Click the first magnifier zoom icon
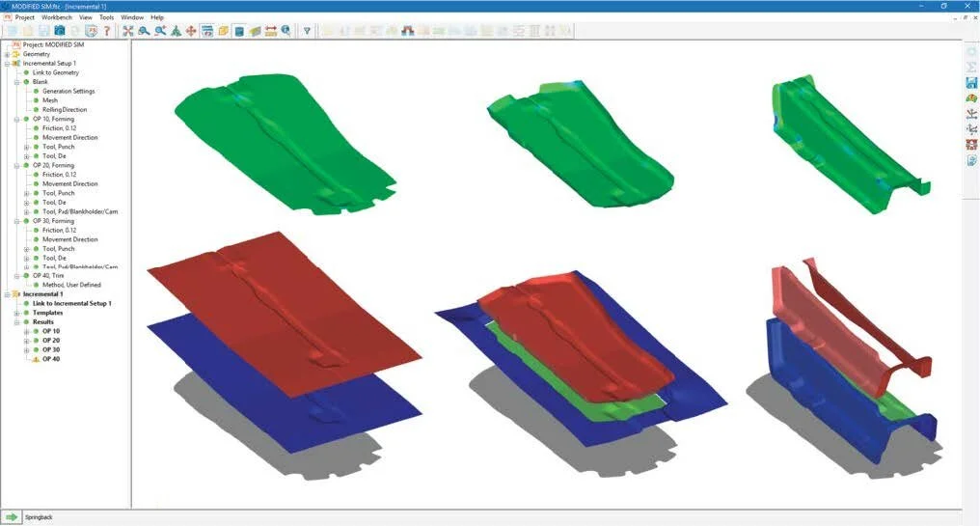This screenshot has width=980, height=526. [x=145, y=30]
